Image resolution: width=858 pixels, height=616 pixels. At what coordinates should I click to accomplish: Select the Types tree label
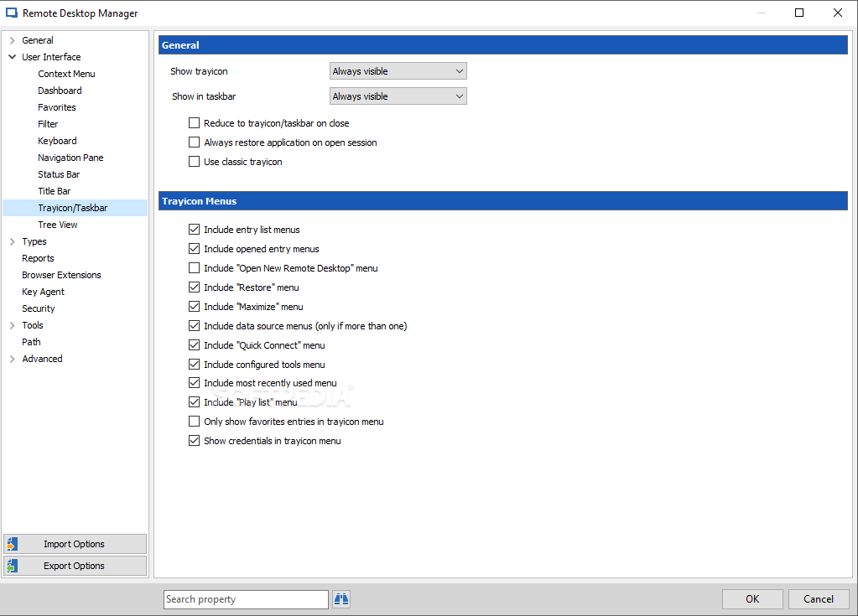[x=34, y=241]
